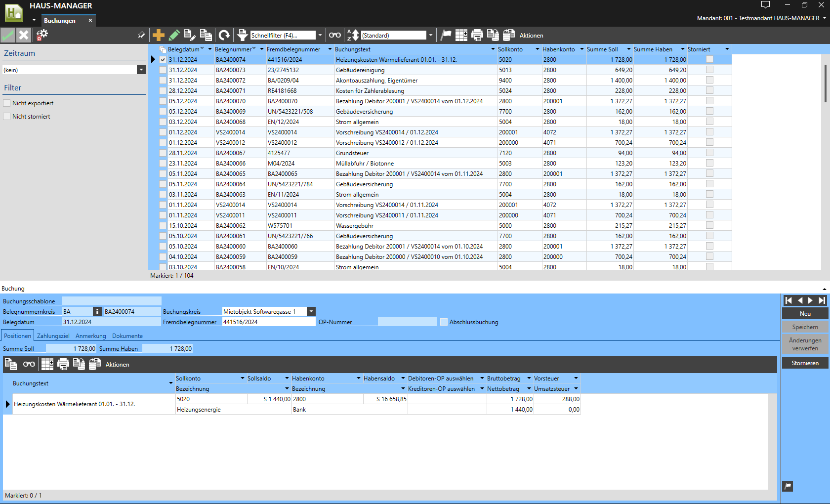Switch to the Zahlungsziel tab
Image resolution: width=830 pixels, height=504 pixels.
(x=53, y=336)
